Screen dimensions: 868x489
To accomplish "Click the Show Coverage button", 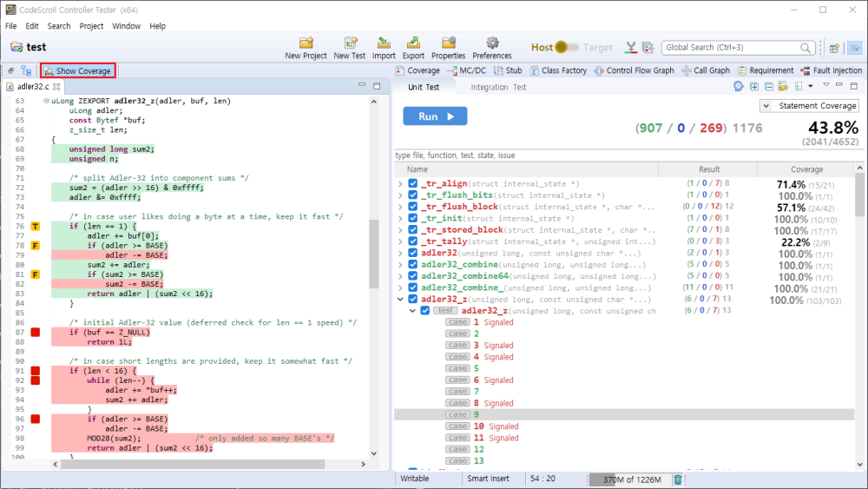I will [x=77, y=71].
